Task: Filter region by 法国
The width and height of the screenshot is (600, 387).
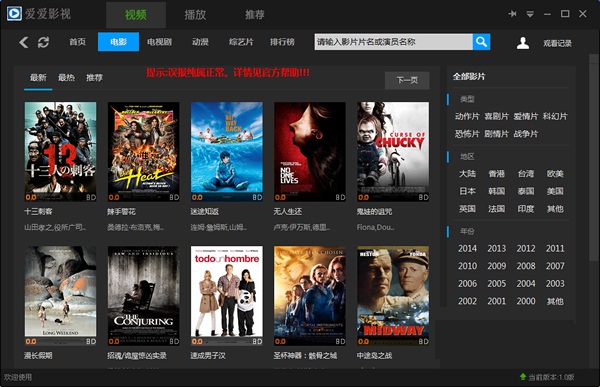Action: (x=497, y=209)
